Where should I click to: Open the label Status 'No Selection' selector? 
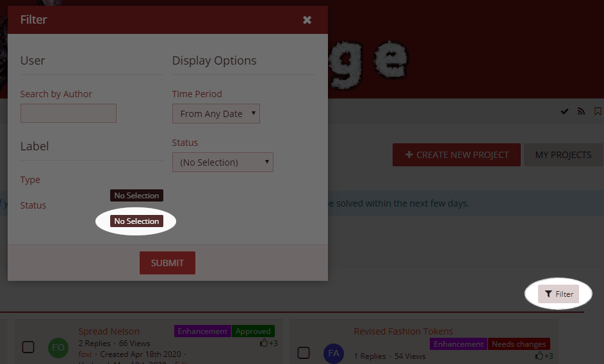point(136,221)
